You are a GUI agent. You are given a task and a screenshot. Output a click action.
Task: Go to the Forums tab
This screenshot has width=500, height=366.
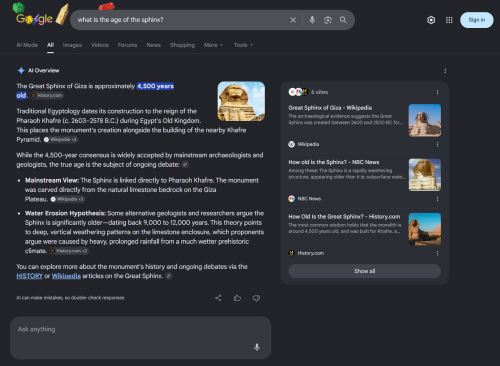click(127, 45)
